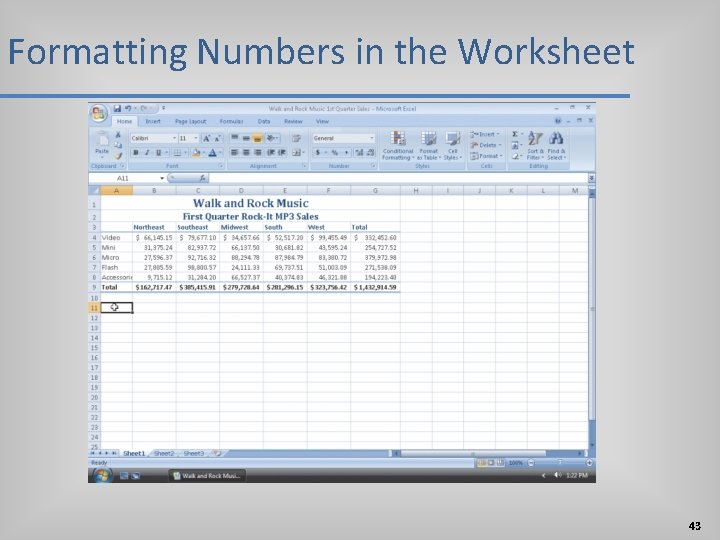720x540 pixels.
Task: Click the Insert Function fx button
Action: coord(202,178)
